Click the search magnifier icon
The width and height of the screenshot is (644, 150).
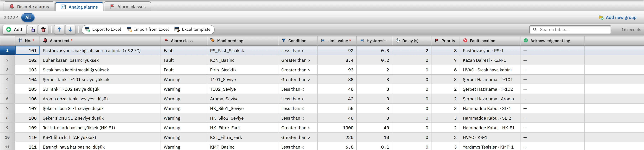[535, 30]
